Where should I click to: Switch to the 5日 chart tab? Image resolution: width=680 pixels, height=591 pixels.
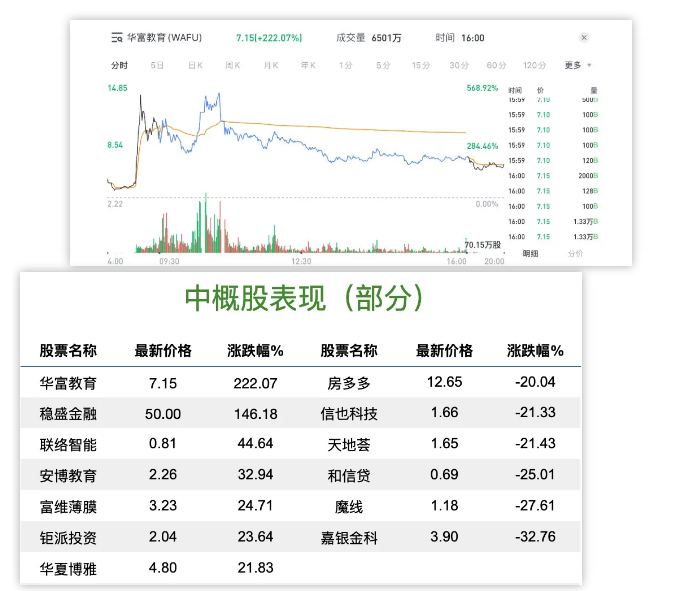tap(157, 66)
